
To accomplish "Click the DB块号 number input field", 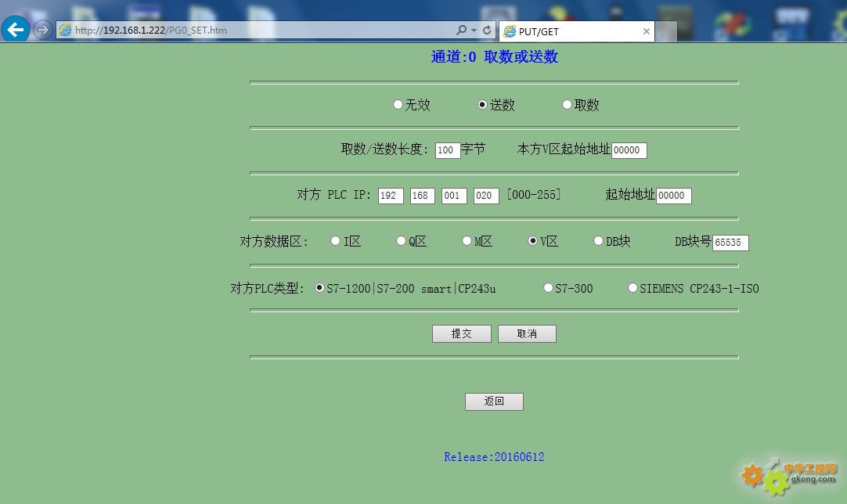I will pyautogui.click(x=730, y=243).
